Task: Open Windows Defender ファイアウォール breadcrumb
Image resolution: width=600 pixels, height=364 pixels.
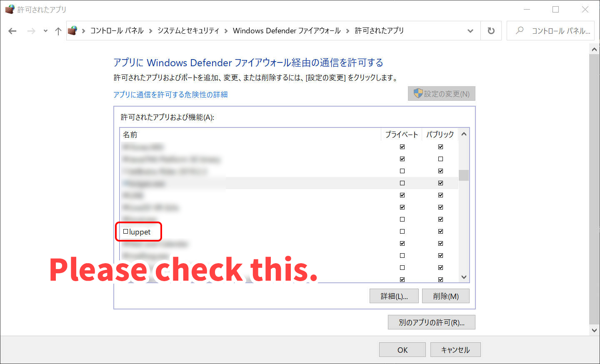Action: point(287,30)
